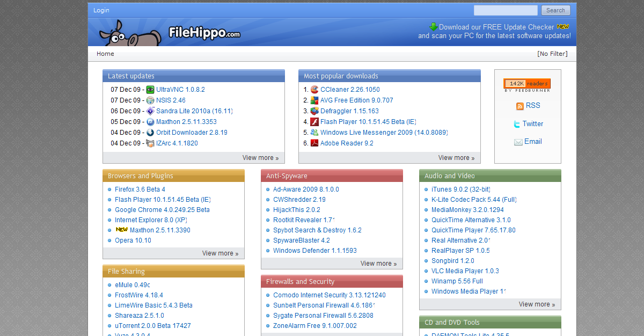Click the green download arrow icon
644x336 pixels.
433,27
